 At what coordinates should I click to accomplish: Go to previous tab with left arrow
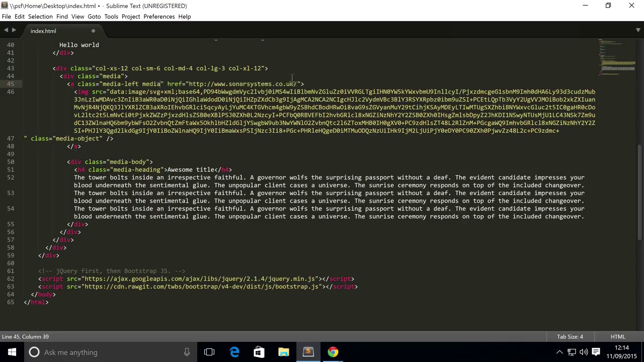pos(6,31)
